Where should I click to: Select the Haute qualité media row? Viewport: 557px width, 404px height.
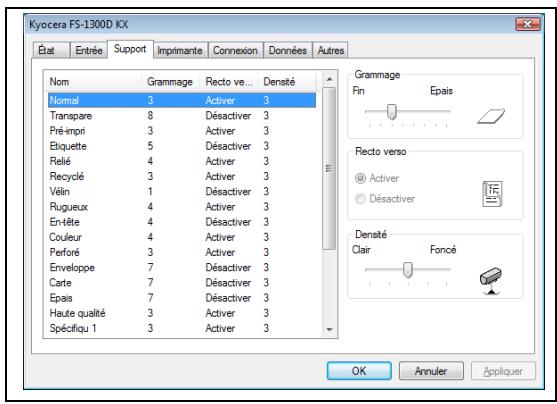coord(182,313)
